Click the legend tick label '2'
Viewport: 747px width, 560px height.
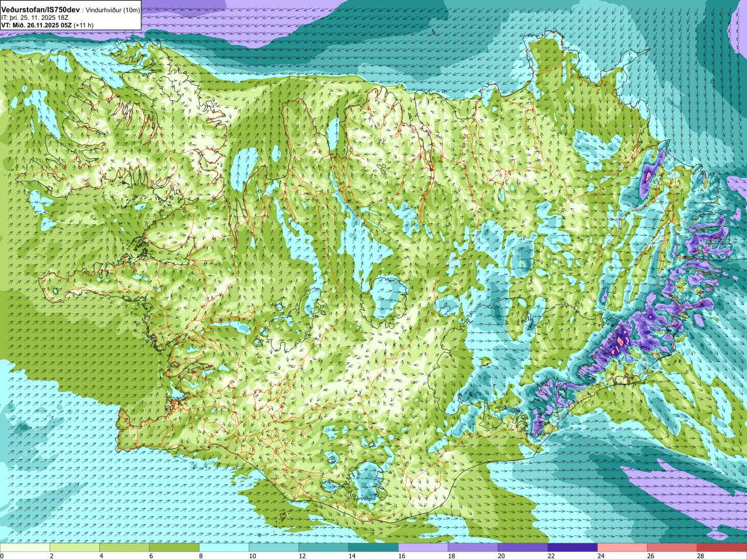point(51,556)
